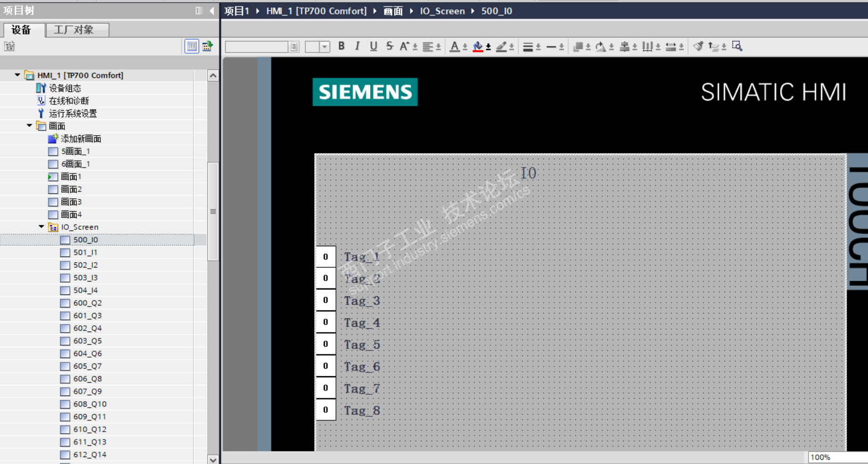Click the 100% zoom level field
This screenshot has height=464, width=868.
(x=838, y=457)
